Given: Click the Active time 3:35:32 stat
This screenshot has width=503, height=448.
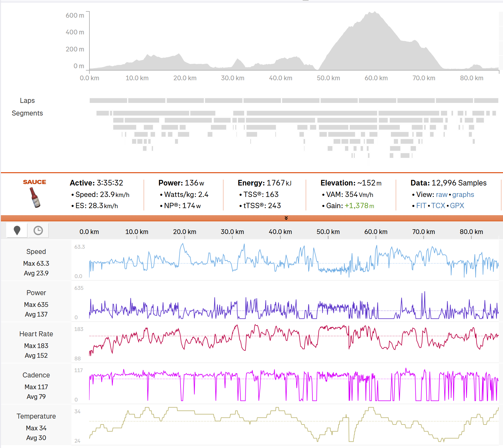Looking at the screenshot, I should pos(96,183).
